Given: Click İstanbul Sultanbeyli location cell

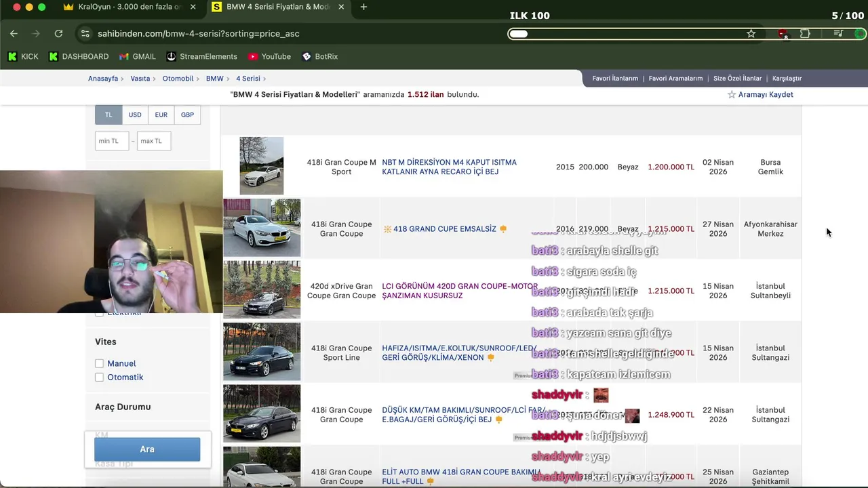Looking at the screenshot, I should coord(770,291).
